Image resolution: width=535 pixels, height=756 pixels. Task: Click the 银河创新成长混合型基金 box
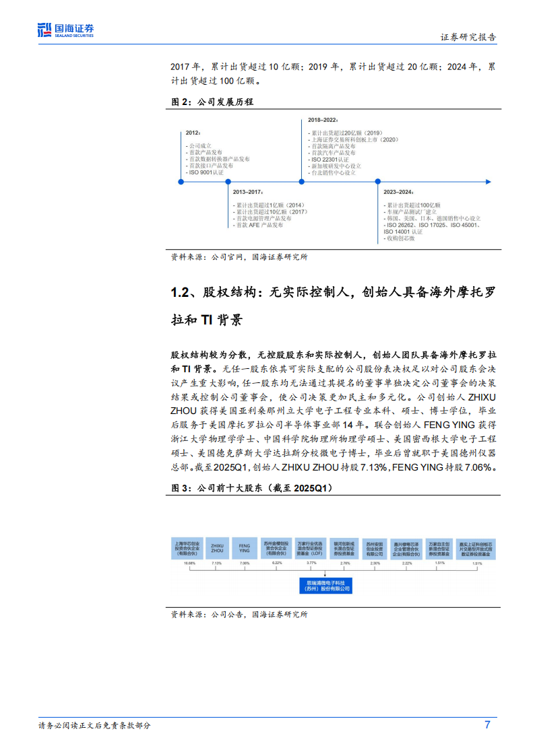344,549
